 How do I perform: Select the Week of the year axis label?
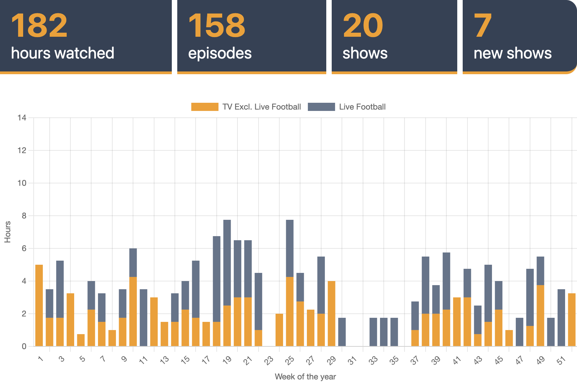click(x=305, y=377)
